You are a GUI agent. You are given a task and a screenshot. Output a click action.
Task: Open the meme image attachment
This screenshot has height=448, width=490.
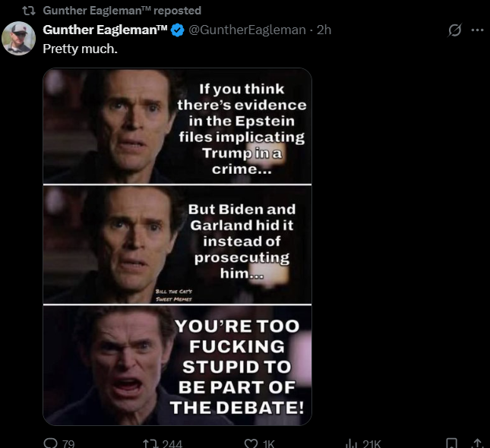pyautogui.click(x=177, y=246)
